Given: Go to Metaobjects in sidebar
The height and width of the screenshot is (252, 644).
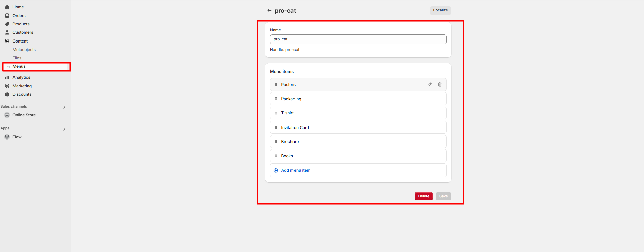Looking at the screenshot, I should click(24, 50).
